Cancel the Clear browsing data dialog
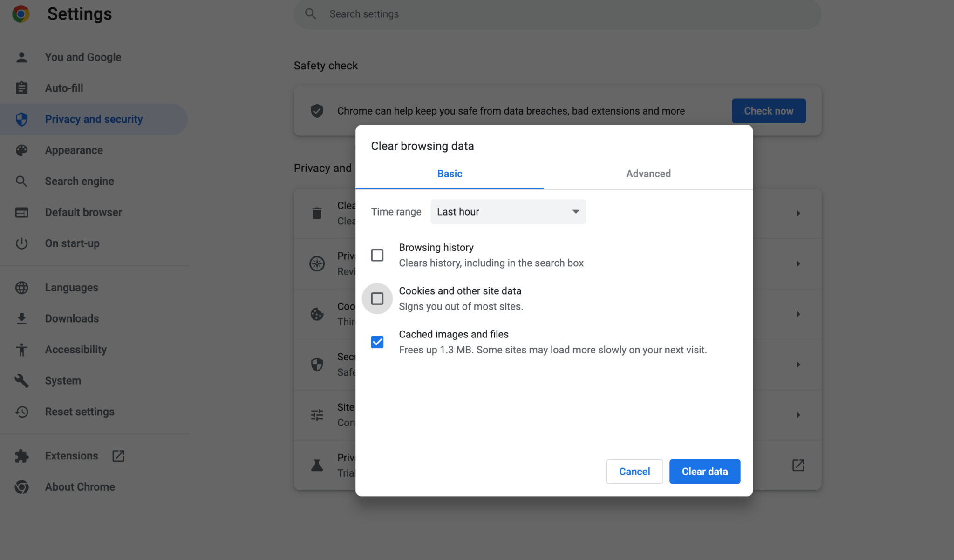 click(x=634, y=471)
